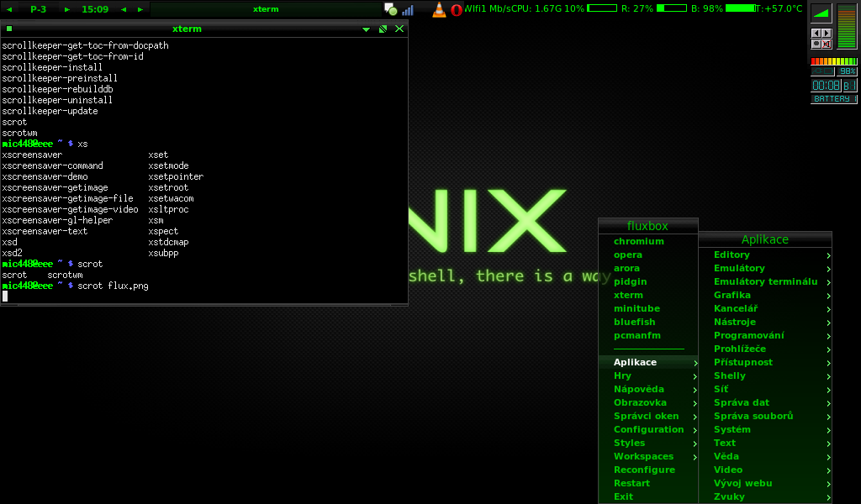861x504 pixels.
Task: Open the Programování category
Action: tap(765, 336)
